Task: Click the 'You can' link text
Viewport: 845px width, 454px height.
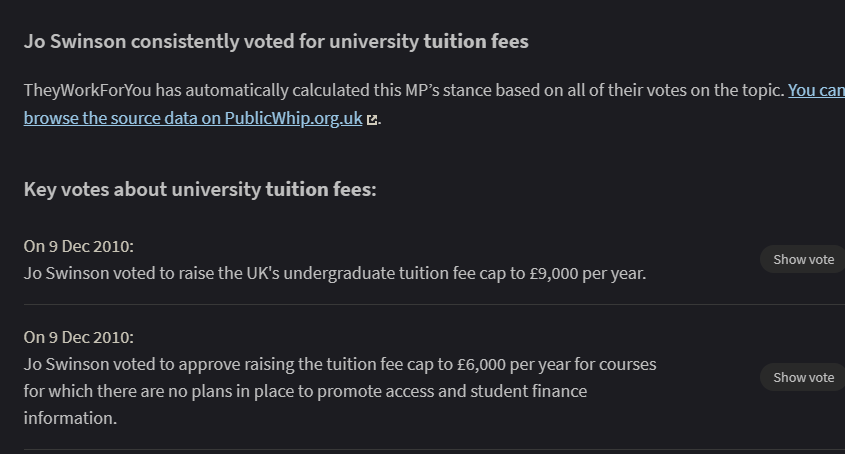Action: click(816, 90)
